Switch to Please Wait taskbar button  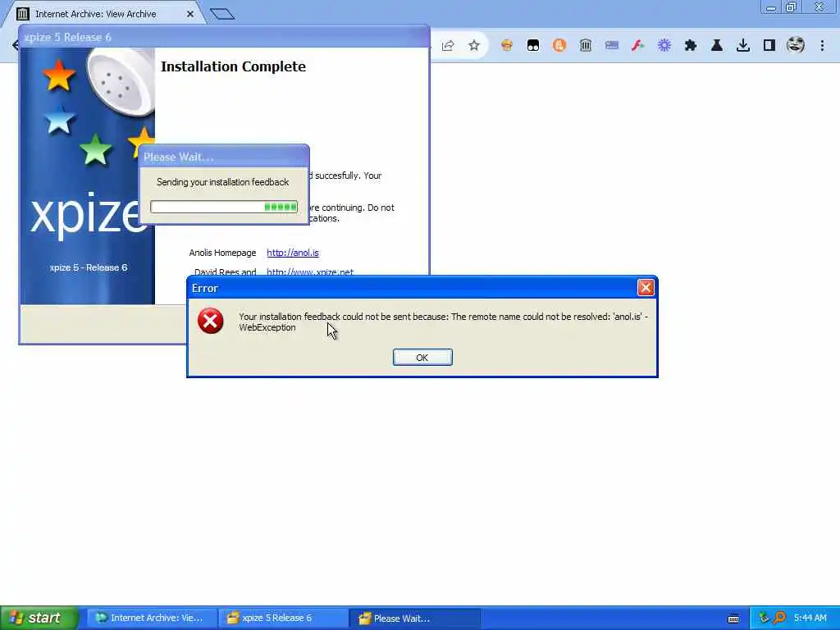414,619
